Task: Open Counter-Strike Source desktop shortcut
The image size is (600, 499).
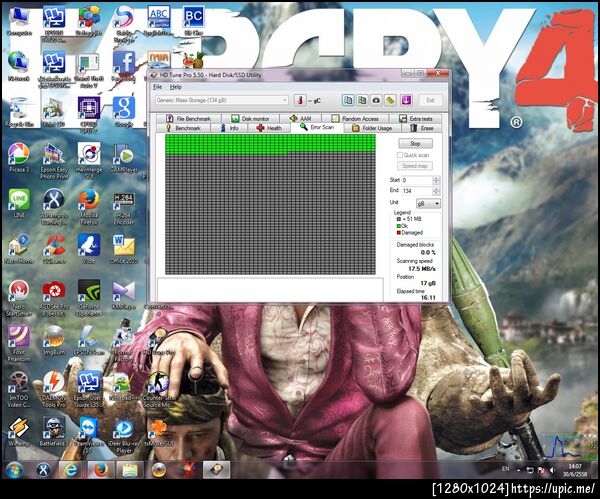Action: (x=157, y=389)
